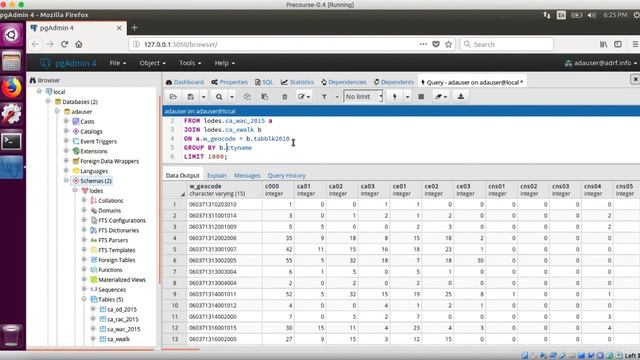640x360 pixels.
Task: Run the query with the lightning icon
Action: [x=395, y=97]
